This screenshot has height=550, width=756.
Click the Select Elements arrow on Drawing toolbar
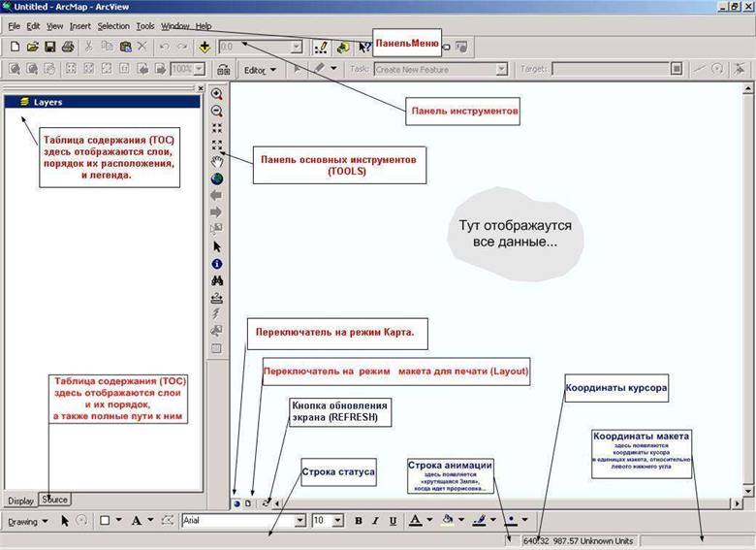coord(65,521)
